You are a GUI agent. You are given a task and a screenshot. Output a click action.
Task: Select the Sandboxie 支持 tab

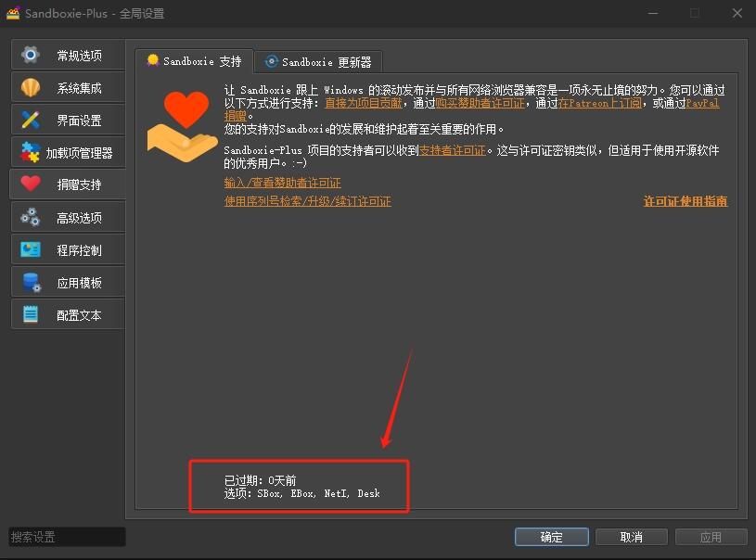194,61
